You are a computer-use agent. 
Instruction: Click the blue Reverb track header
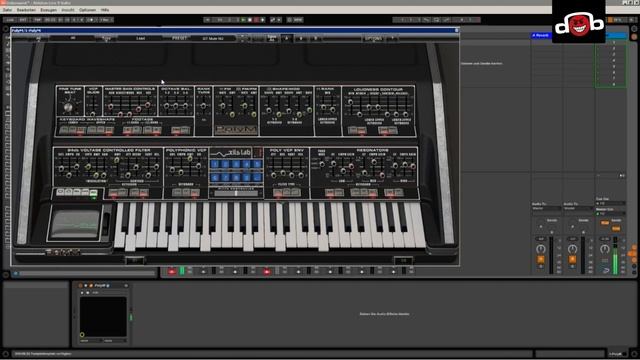point(541,36)
